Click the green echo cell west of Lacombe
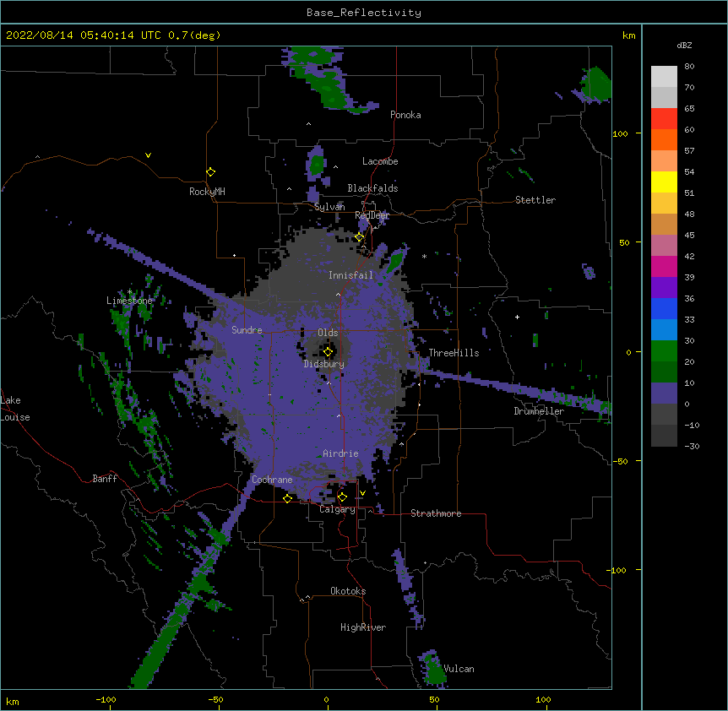Image resolution: width=728 pixels, height=711 pixels. coord(317,165)
